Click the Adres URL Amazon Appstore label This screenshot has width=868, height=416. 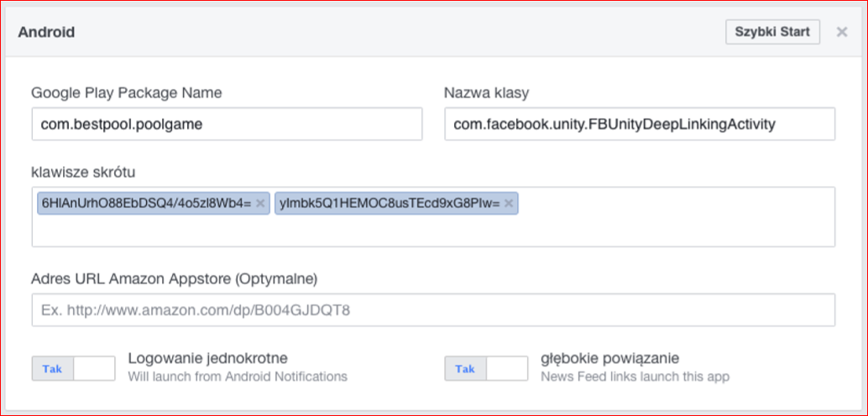173,278
